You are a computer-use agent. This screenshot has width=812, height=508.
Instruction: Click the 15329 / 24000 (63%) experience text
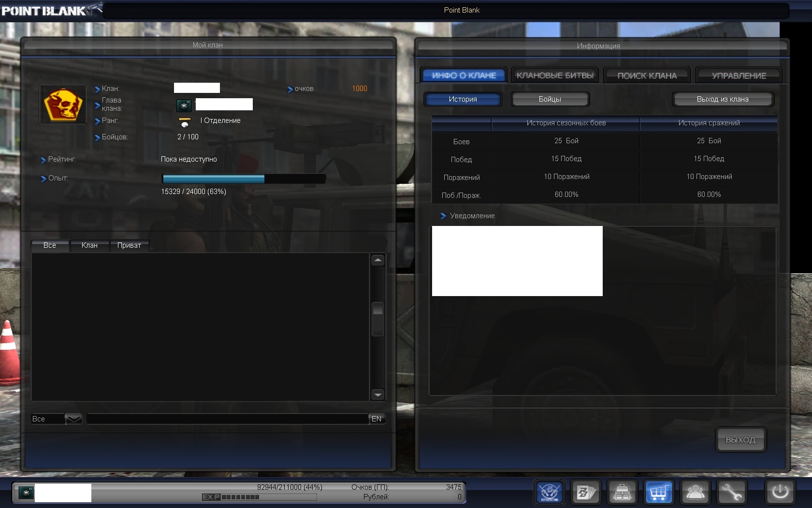point(194,192)
